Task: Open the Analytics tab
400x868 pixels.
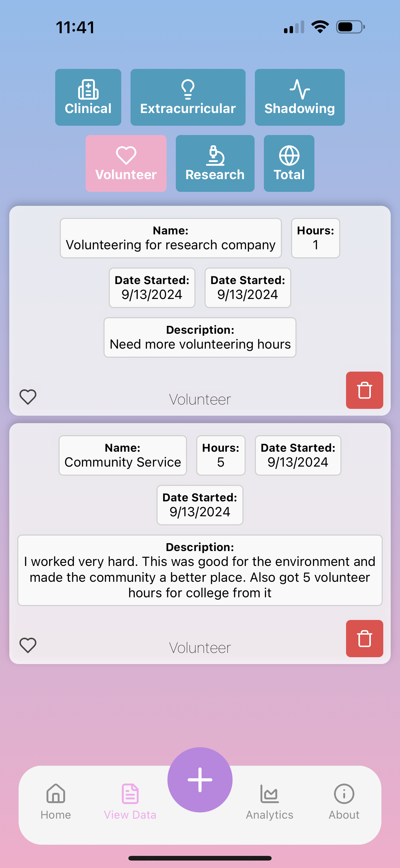Action: [x=269, y=802]
